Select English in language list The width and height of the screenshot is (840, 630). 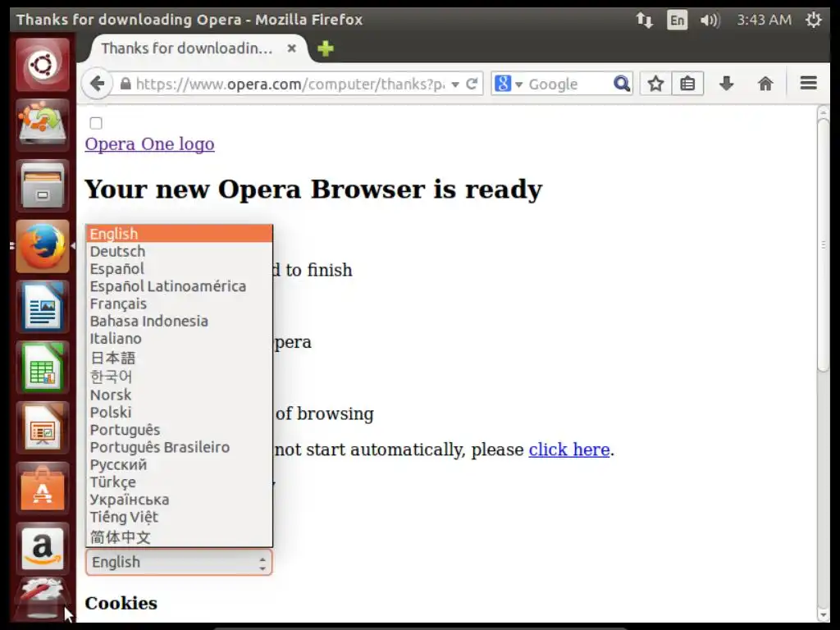(x=179, y=234)
